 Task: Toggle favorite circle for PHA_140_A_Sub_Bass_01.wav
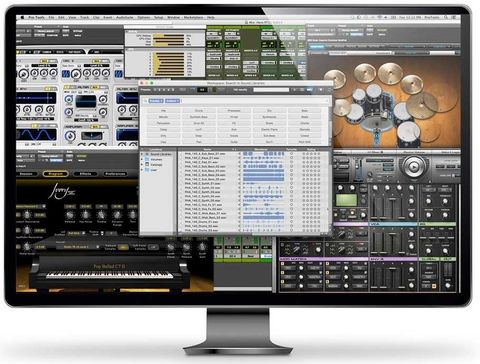click(x=292, y=154)
